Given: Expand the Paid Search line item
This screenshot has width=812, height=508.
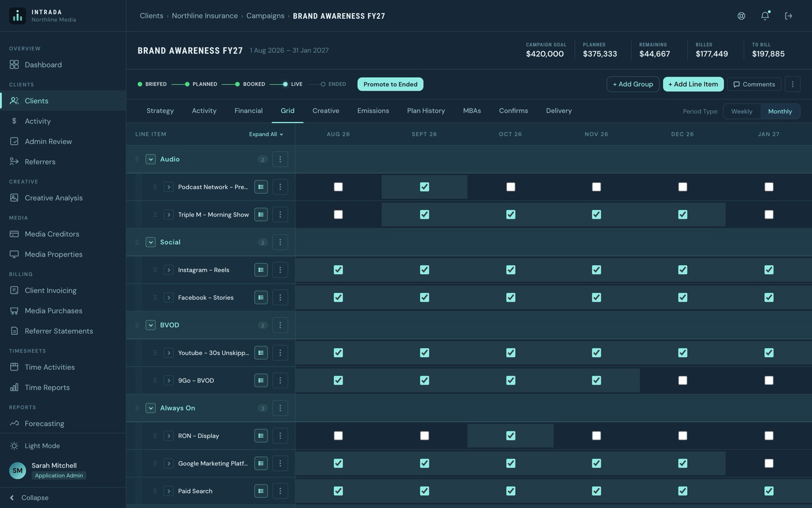Looking at the screenshot, I should 168,491.
